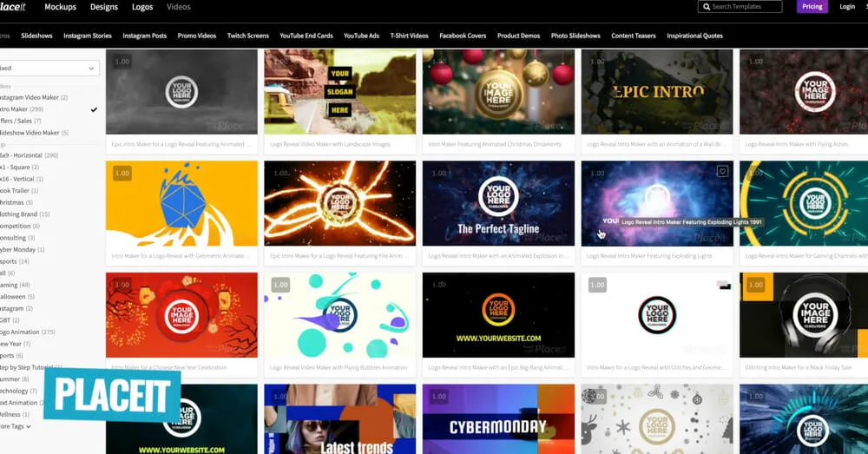Click the purple Pricing button
Image resolution: width=868 pixels, height=454 pixels.
point(812,7)
